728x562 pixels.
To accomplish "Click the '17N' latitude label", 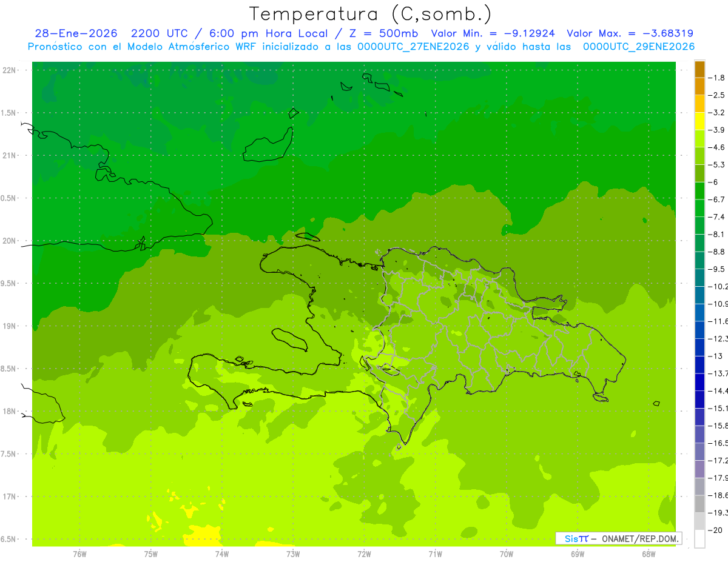I will pyautogui.click(x=9, y=497).
